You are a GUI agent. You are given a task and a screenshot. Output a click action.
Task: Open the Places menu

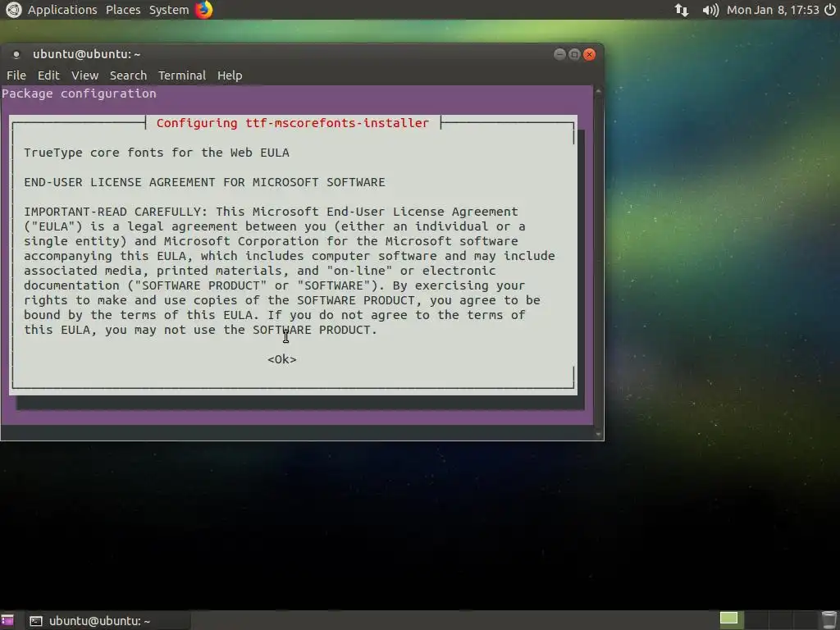[123, 10]
